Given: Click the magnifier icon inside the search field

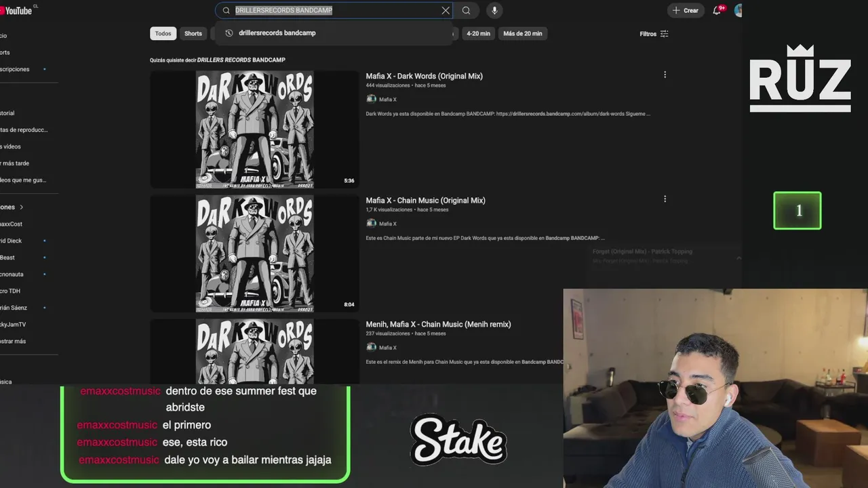Looking at the screenshot, I should coord(226,10).
